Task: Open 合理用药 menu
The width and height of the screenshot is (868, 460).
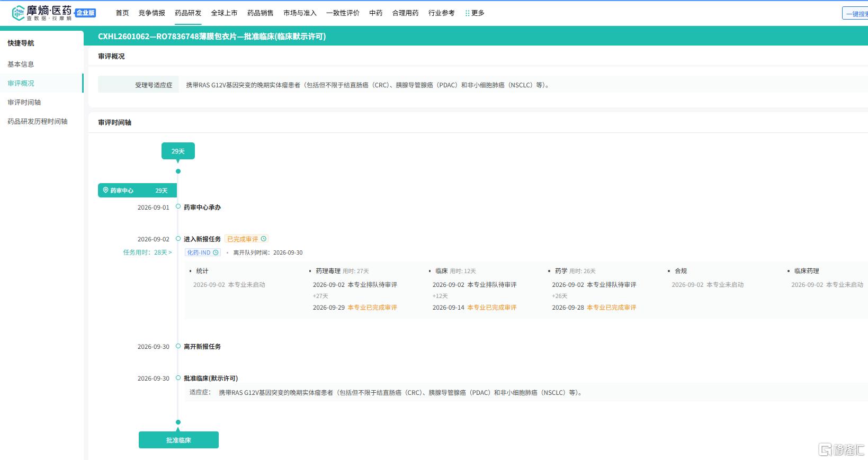Action: 406,13
